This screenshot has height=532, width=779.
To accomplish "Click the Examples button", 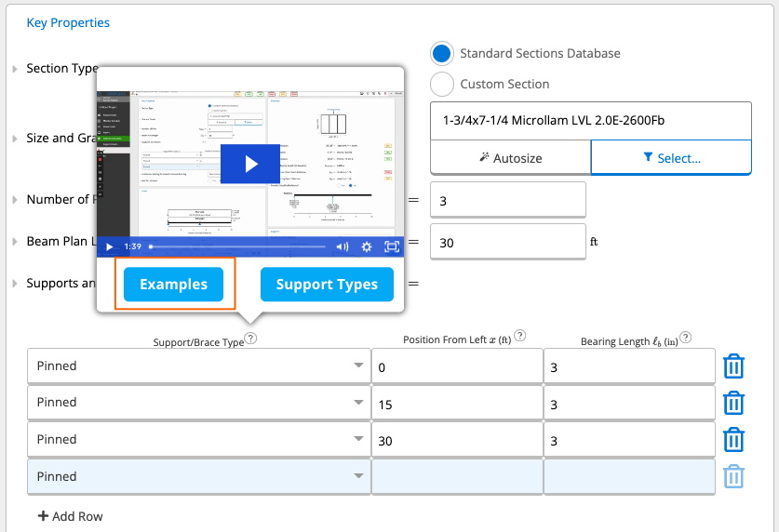I will [x=173, y=285].
